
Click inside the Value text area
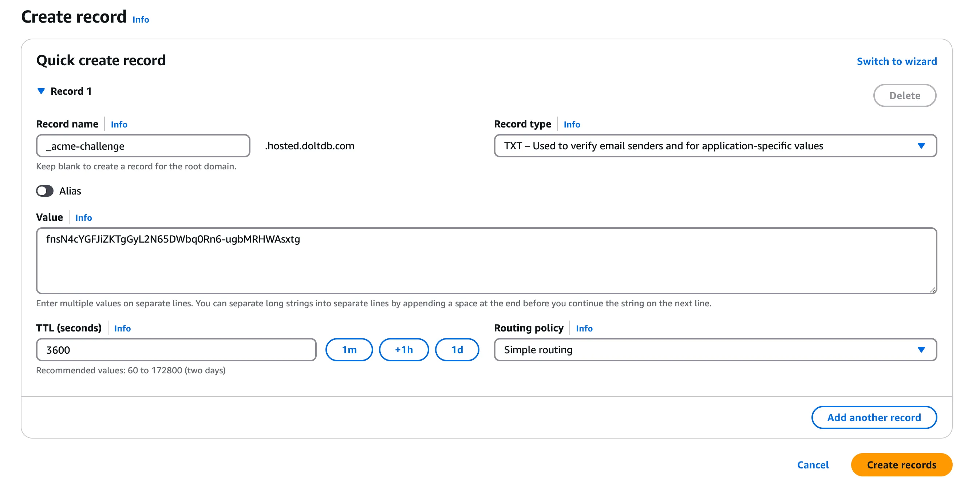point(486,261)
